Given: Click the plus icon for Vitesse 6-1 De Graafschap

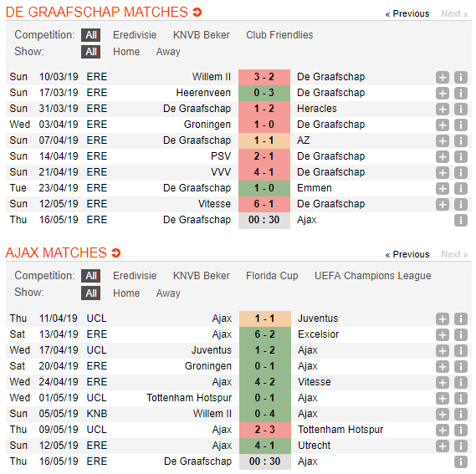Looking at the screenshot, I should (443, 204).
